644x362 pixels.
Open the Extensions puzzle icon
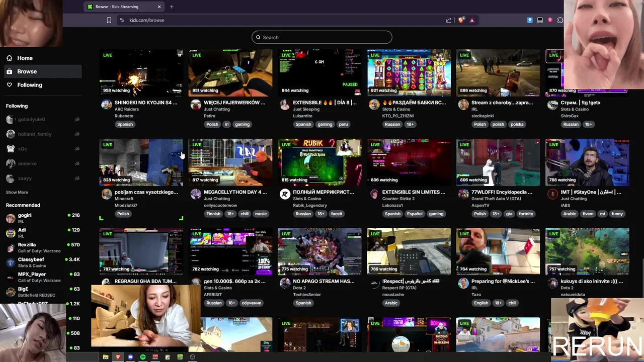point(560,20)
